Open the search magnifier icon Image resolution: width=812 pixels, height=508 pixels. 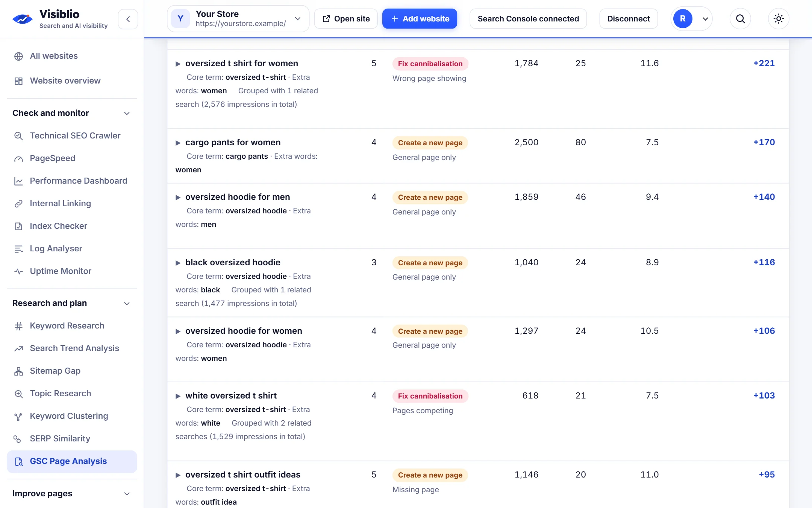pos(740,19)
